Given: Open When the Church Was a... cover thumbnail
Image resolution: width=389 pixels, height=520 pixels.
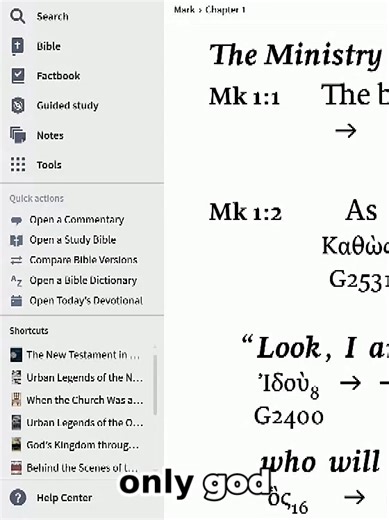Looking at the screenshot, I should coord(16,400).
